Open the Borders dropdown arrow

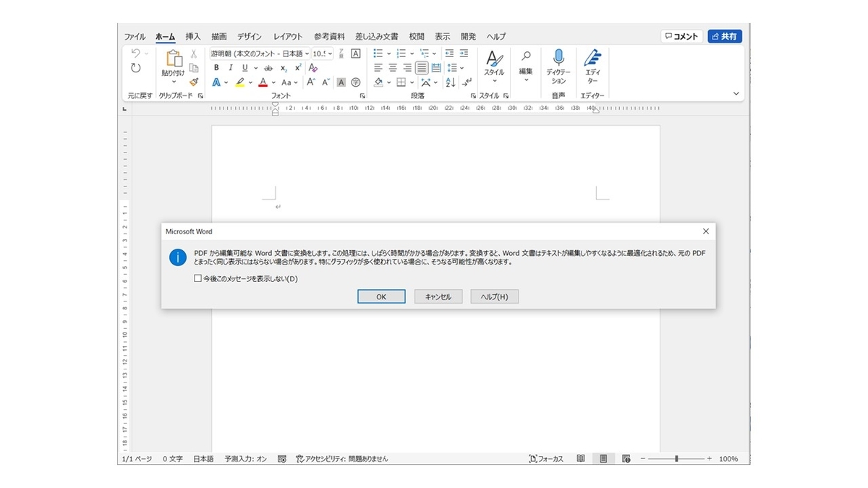[412, 82]
